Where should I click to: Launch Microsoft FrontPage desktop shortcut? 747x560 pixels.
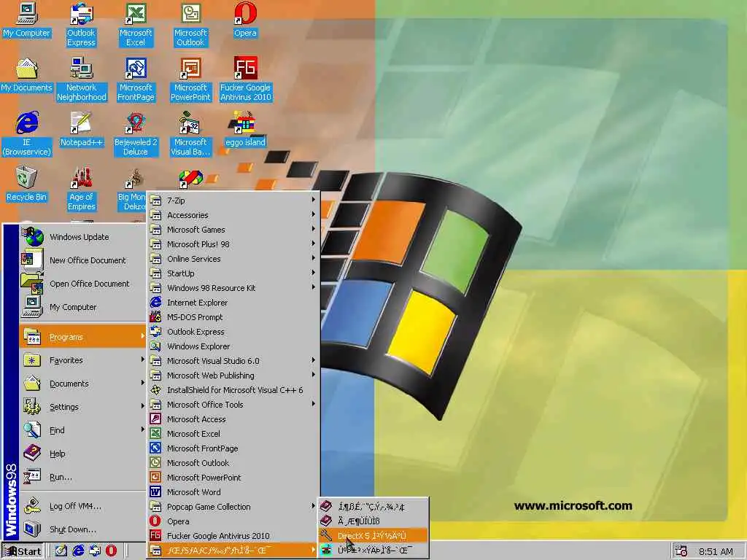pyautogui.click(x=136, y=79)
